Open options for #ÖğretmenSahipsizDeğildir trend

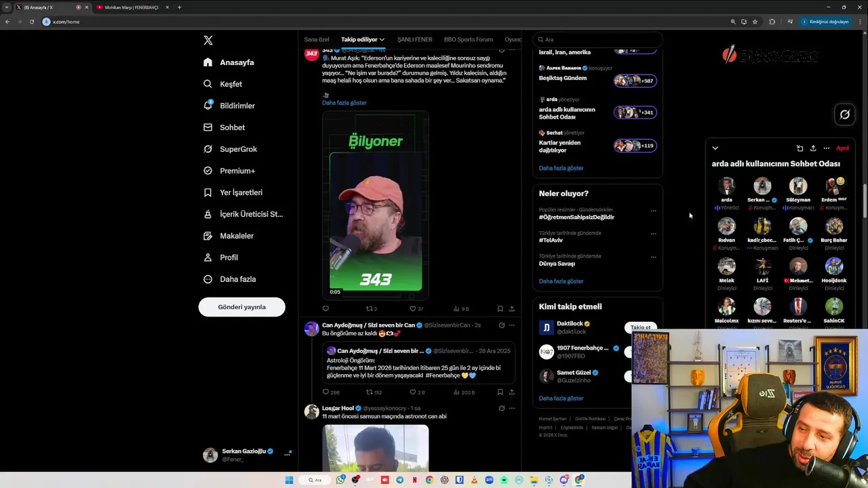653,211
